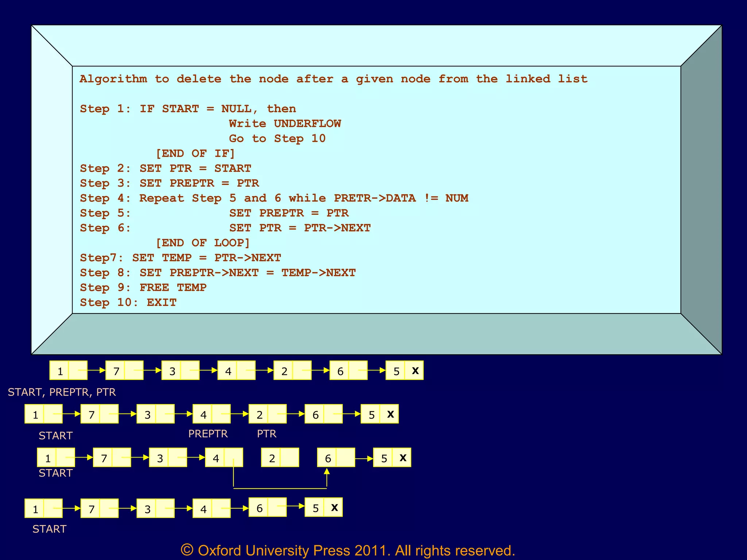Click the 'START, PREPTR, PTR' label

pos(62,392)
